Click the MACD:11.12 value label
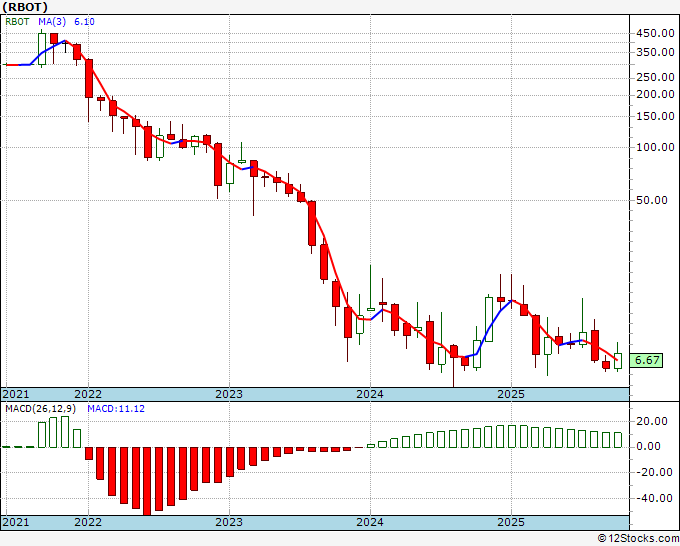Image resolution: width=680 pixels, height=546 pixels. click(x=116, y=409)
